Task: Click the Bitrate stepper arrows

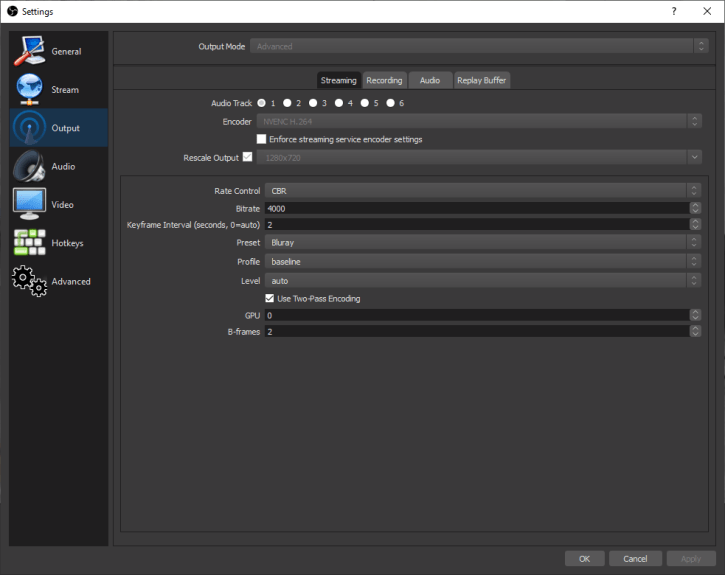Action: coord(695,208)
